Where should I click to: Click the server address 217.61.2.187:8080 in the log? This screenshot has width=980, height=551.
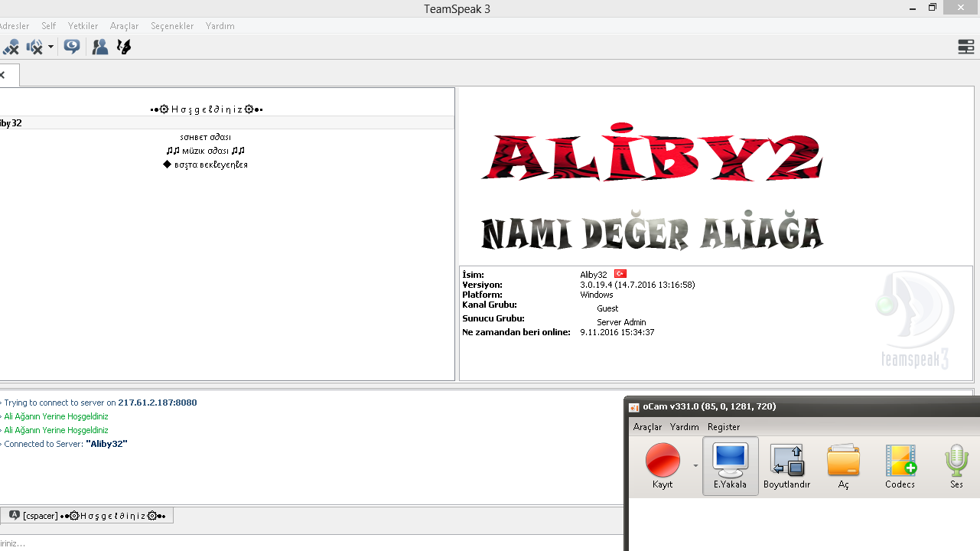point(158,403)
